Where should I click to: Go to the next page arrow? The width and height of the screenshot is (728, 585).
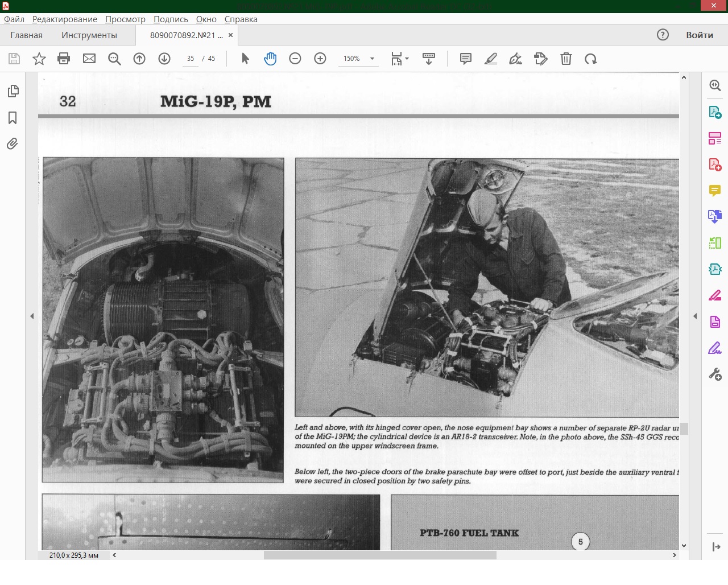164,59
